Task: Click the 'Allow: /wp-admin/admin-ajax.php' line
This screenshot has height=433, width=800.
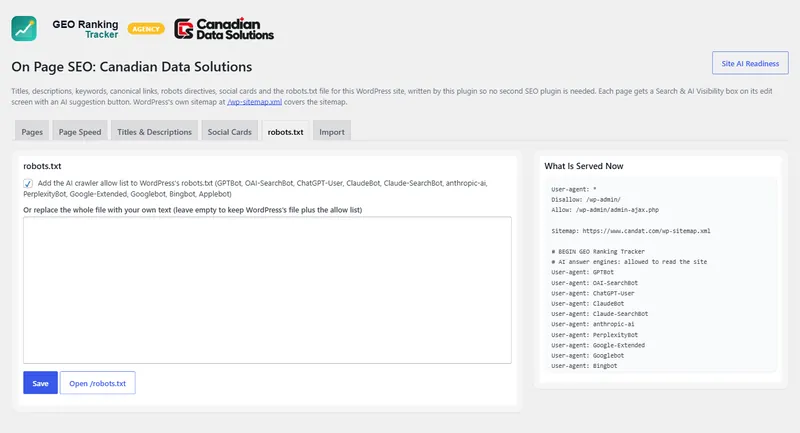Action: pos(605,210)
